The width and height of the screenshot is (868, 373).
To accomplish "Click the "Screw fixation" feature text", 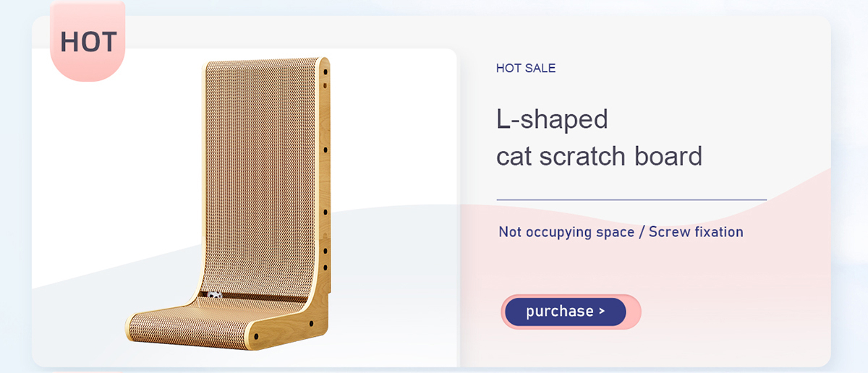I will 696,232.
